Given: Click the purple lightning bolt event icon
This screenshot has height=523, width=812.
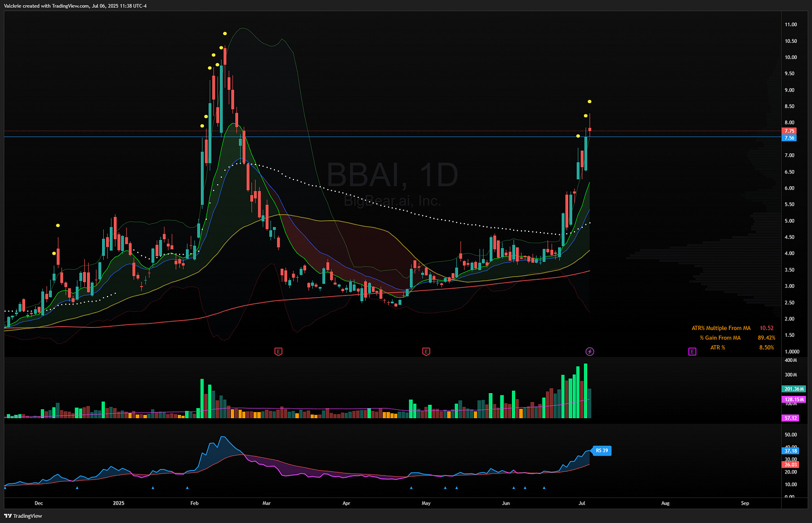Looking at the screenshot, I should point(589,351).
